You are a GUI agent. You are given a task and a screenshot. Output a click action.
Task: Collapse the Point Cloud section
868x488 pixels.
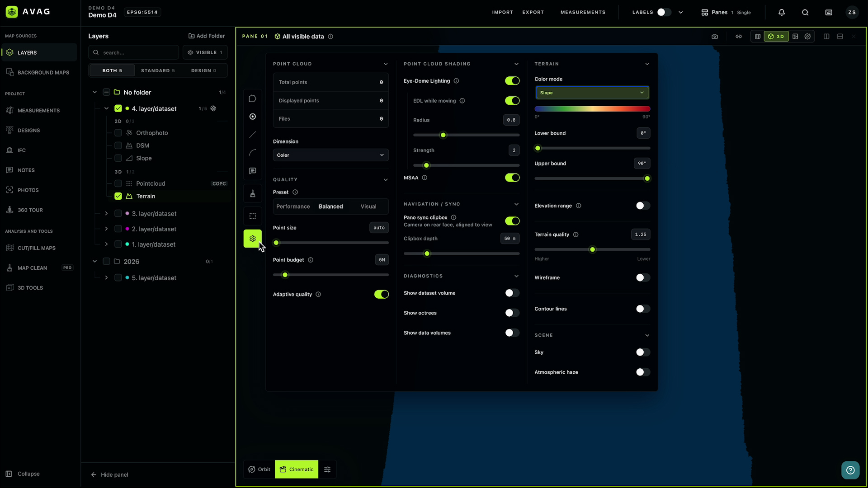pyautogui.click(x=386, y=64)
